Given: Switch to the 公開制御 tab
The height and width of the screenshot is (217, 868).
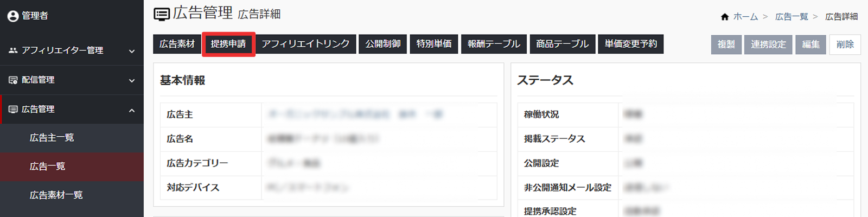Looking at the screenshot, I should 383,44.
